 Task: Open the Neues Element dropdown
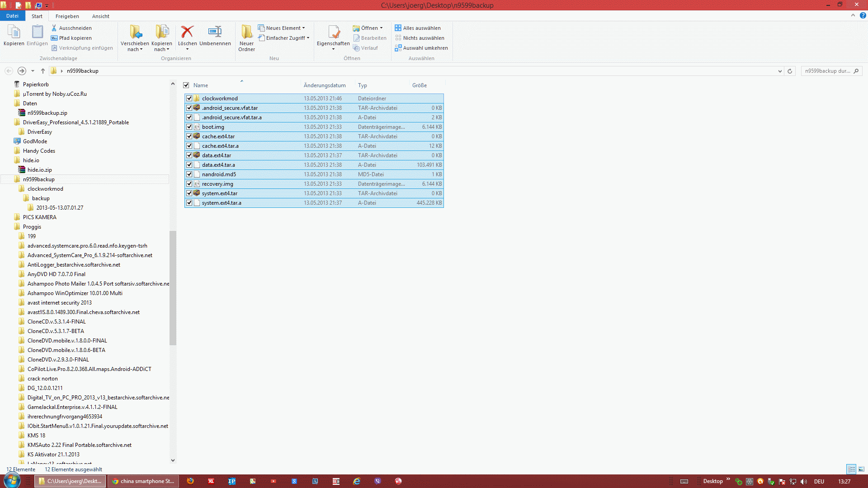click(282, 28)
